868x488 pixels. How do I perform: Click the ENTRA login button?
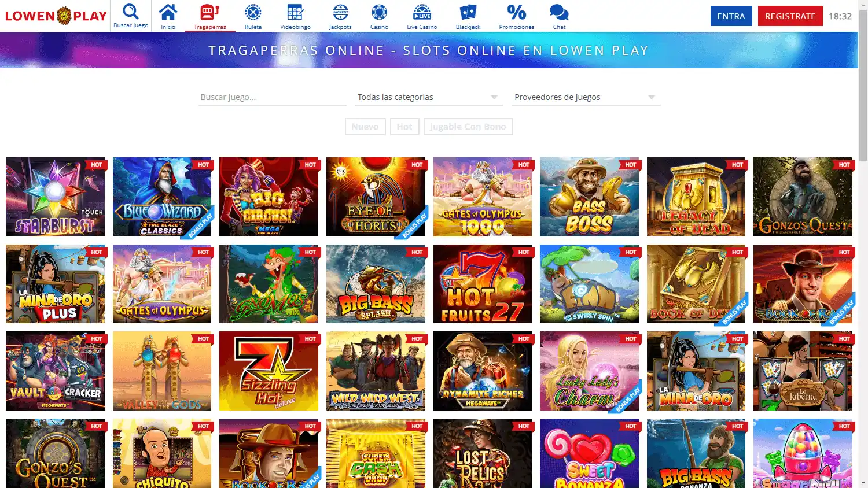[x=731, y=16]
